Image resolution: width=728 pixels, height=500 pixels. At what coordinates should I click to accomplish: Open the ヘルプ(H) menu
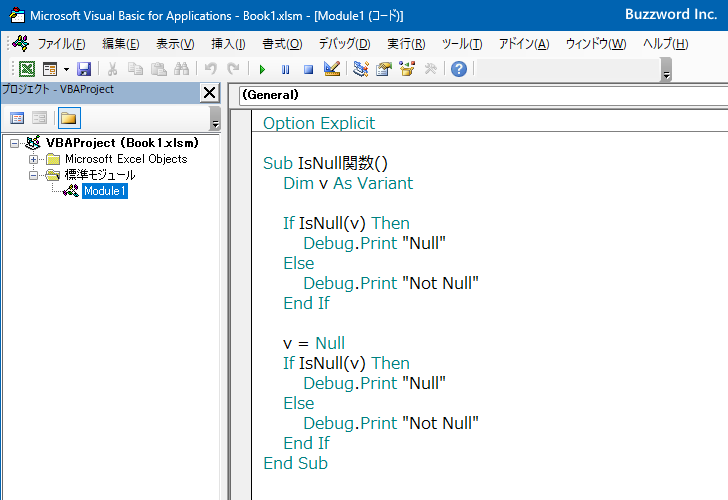[665, 44]
